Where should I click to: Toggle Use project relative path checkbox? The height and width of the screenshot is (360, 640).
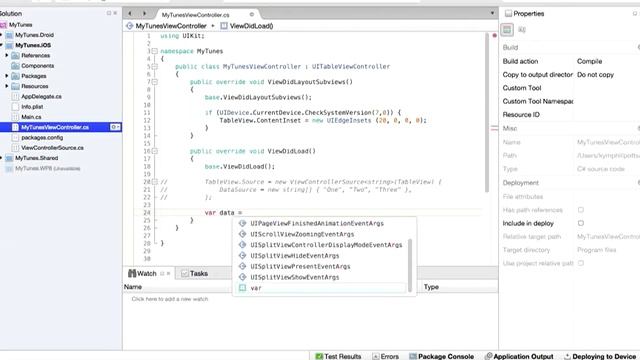pyautogui.click(x=580, y=263)
